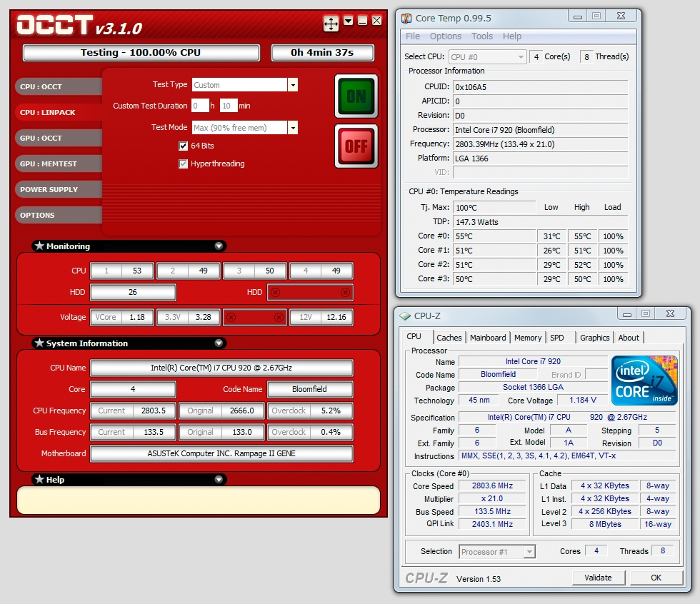Viewport: 700px width, 604px height.
Task: Open the Tools menu in Core Temp
Action: 481,36
